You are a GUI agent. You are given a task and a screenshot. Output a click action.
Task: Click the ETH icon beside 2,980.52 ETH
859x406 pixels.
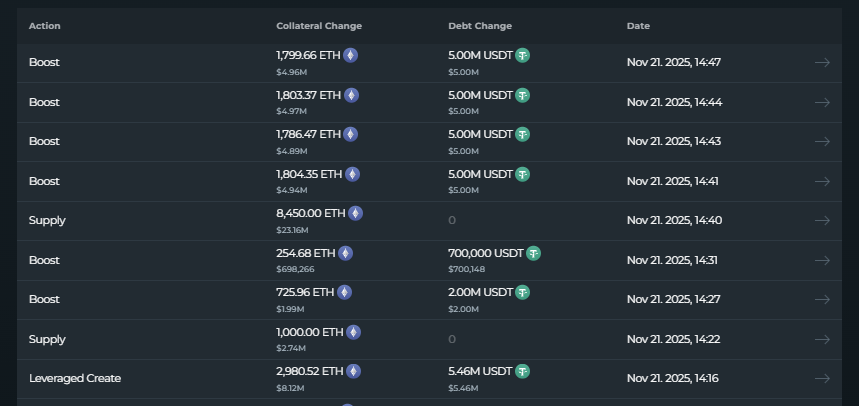coord(352,371)
